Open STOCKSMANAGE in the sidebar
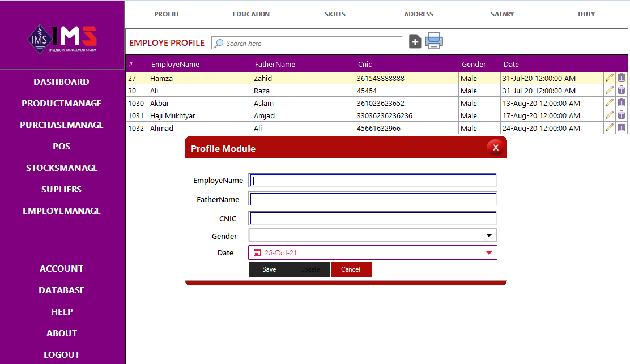This screenshot has width=630, height=364. [62, 168]
